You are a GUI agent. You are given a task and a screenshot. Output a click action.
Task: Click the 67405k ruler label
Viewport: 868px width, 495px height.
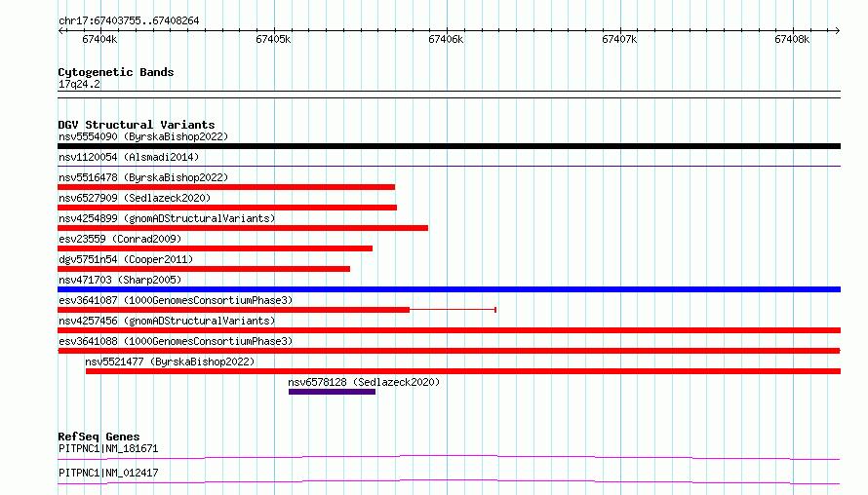(x=273, y=39)
